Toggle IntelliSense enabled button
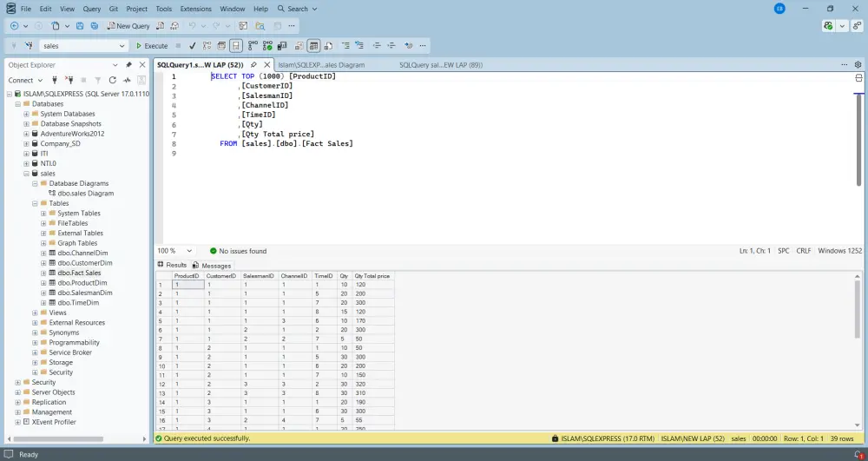This screenshot has height=461, width=868. 236,46
